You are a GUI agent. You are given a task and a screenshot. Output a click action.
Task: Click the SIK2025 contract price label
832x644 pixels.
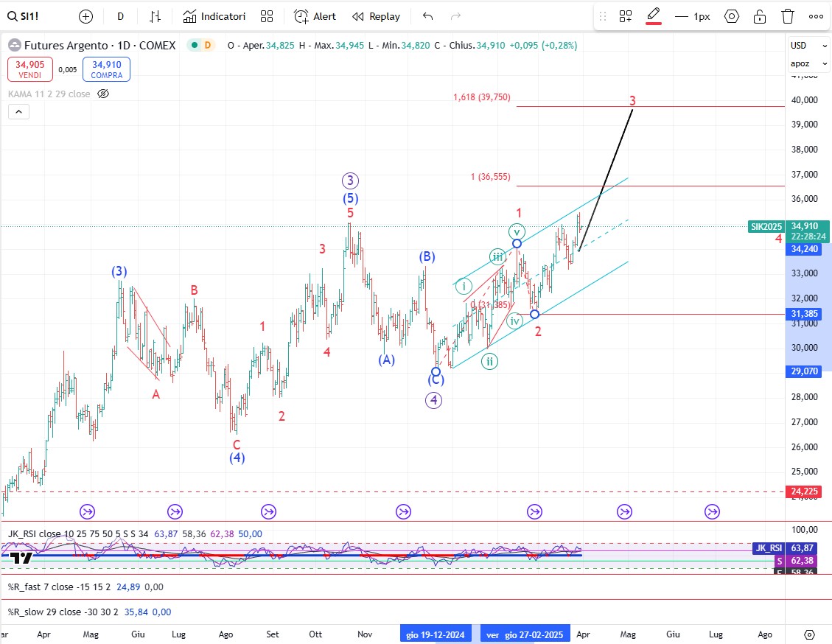point(766,226)
